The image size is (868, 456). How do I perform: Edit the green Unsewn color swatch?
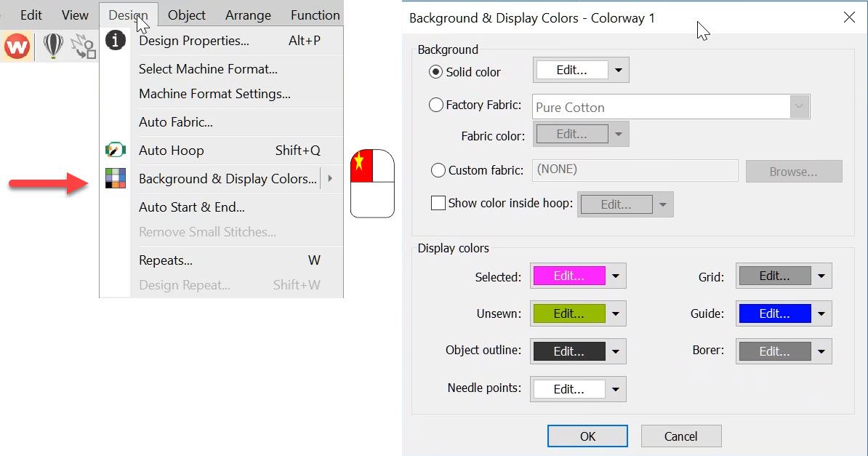(568, 314)
